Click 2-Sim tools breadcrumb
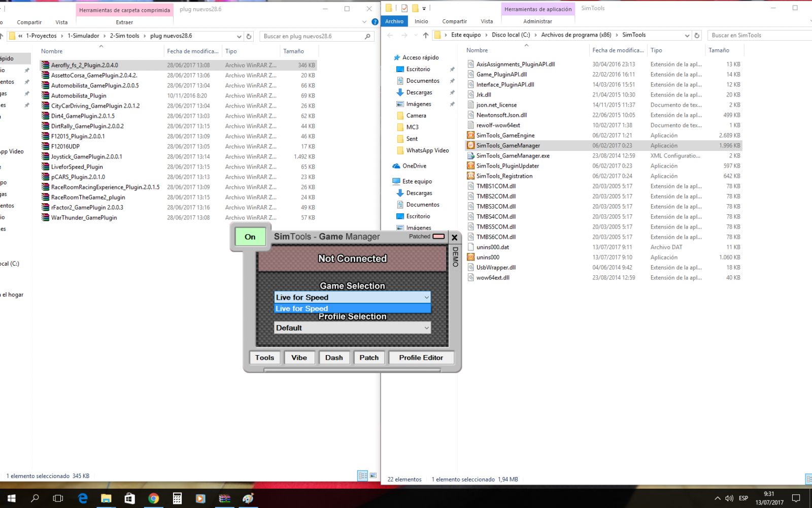The height and width of the screenshot is (508, 812). pos(124,36)
